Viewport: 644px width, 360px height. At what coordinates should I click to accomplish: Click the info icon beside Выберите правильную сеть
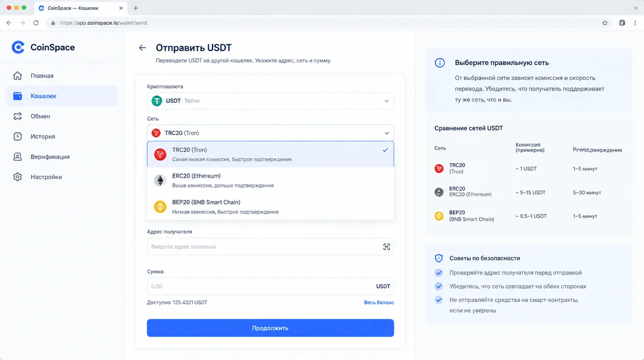pos(439,63)
